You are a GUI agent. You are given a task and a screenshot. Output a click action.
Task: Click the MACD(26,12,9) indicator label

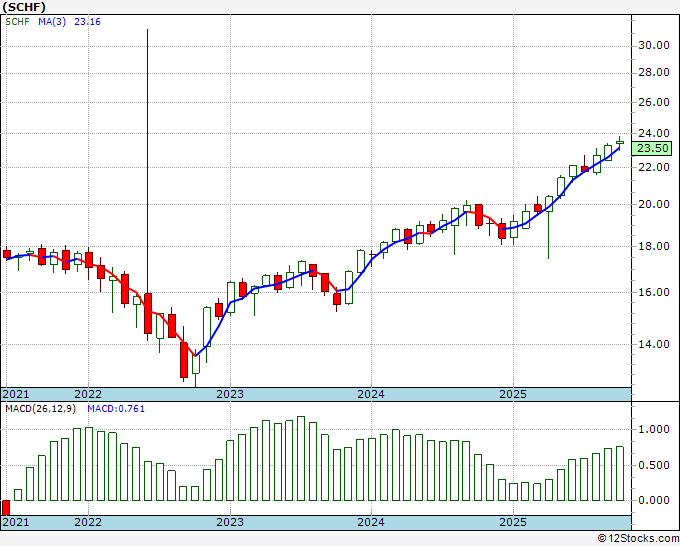41,409
